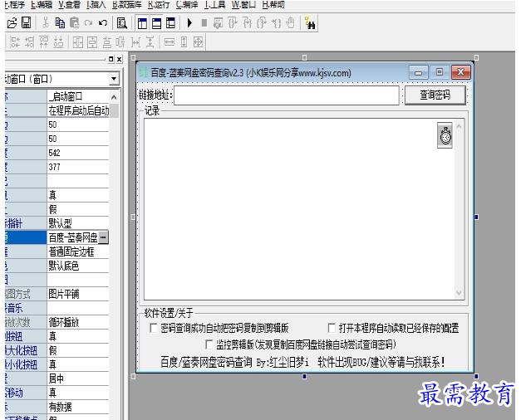Select the clock timer component in the form
521x420 pixels.
click(445, 135)
